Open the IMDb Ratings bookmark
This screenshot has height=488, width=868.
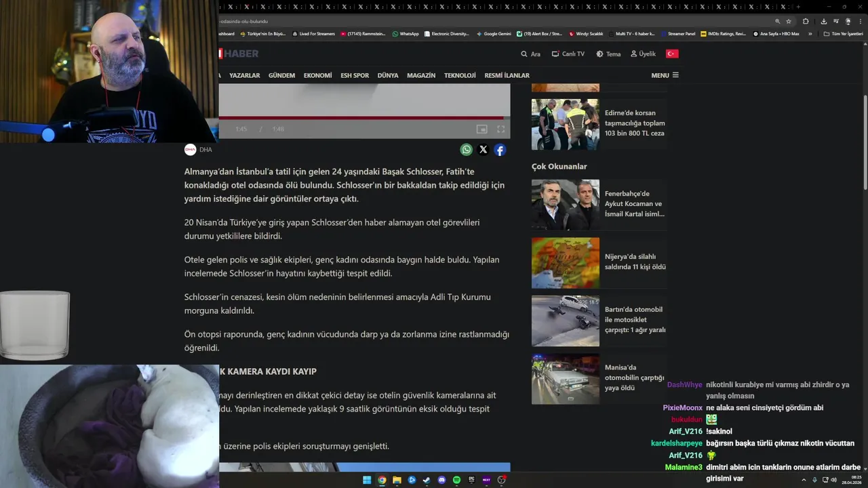[723, 33]
